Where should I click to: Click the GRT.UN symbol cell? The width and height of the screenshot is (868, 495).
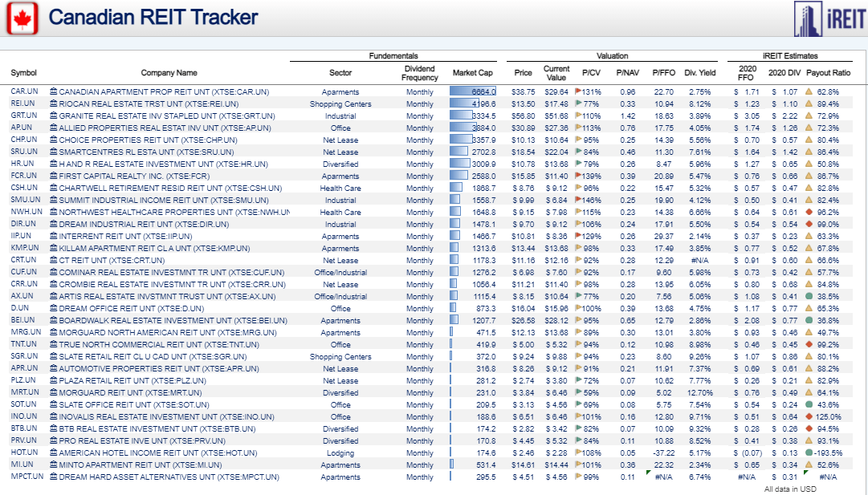(24, 116)
